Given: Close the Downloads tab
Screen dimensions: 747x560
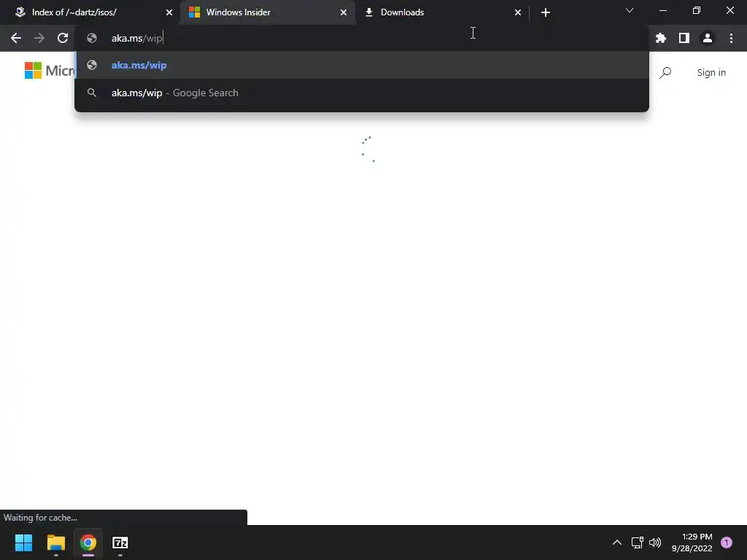Looking at the screenshot, I should coord(518,12).
